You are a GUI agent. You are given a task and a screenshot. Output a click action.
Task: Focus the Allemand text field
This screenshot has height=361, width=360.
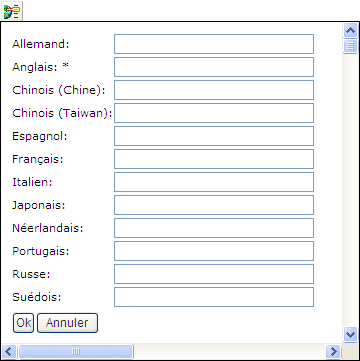click(214, 44)
